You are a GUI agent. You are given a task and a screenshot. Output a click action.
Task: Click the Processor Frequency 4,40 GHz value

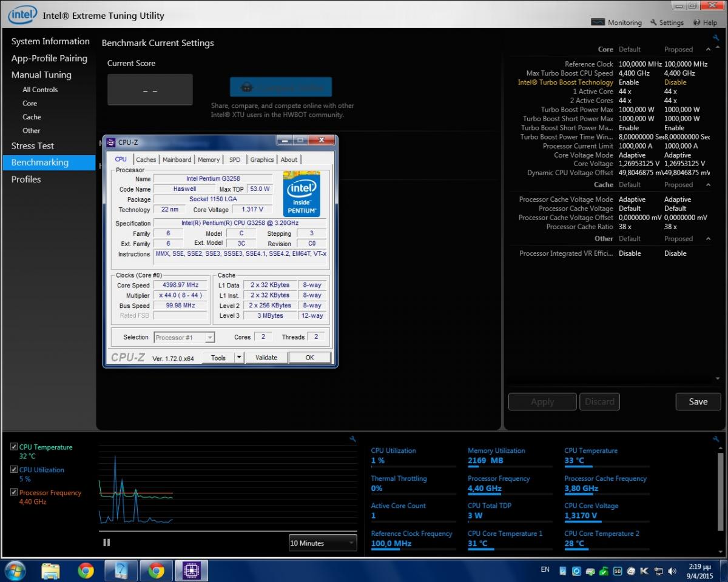coord(485,488)
